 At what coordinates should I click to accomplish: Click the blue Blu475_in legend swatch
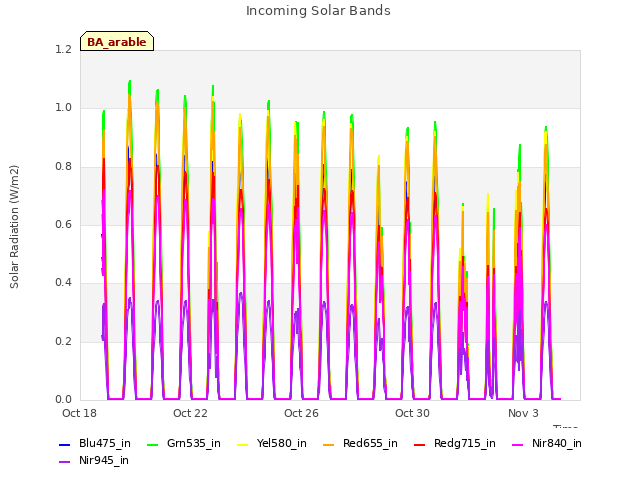(64, 444)
